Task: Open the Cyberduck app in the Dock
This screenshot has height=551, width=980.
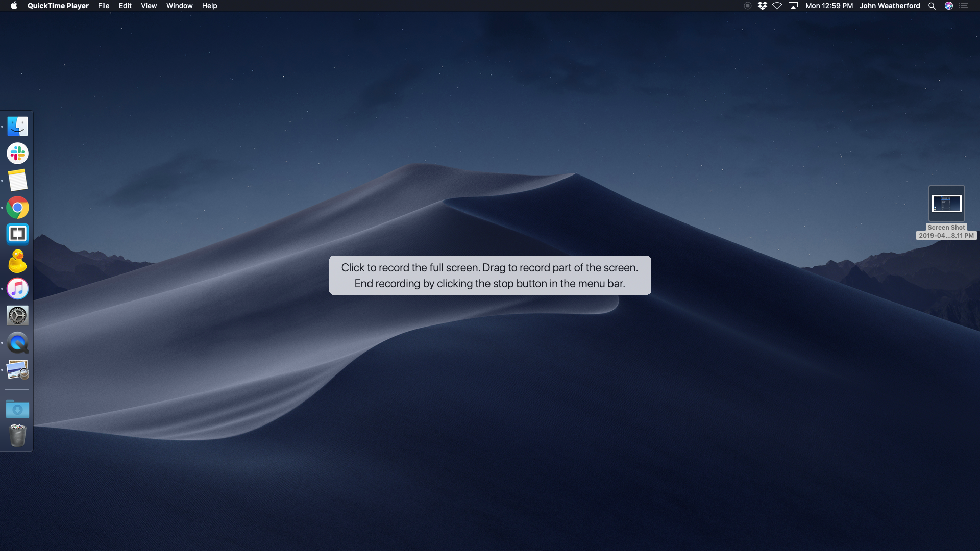Action: (x=17, y=261)
